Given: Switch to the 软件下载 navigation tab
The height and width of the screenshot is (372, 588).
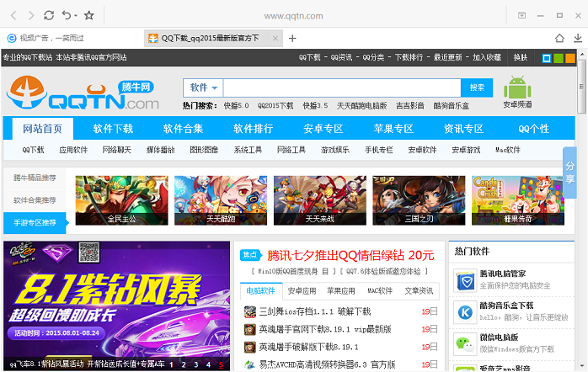Looking at the screenshot, I should 113,129.
